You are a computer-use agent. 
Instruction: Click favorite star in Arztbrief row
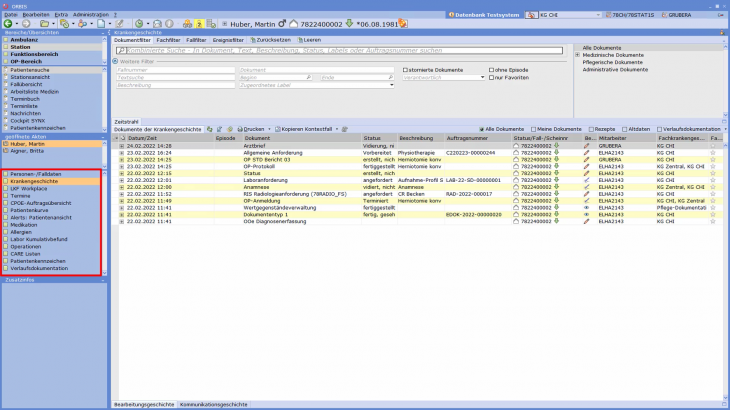[713, 145]
